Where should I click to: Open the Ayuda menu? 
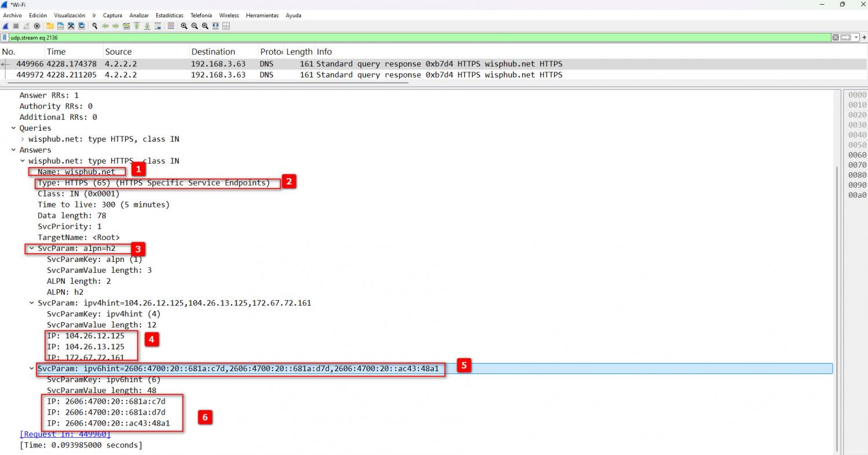pos(293,15)
